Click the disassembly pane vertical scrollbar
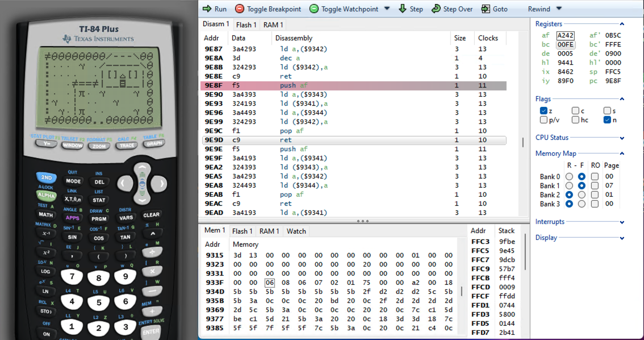The image size is (644, 340). coord(523,143)
